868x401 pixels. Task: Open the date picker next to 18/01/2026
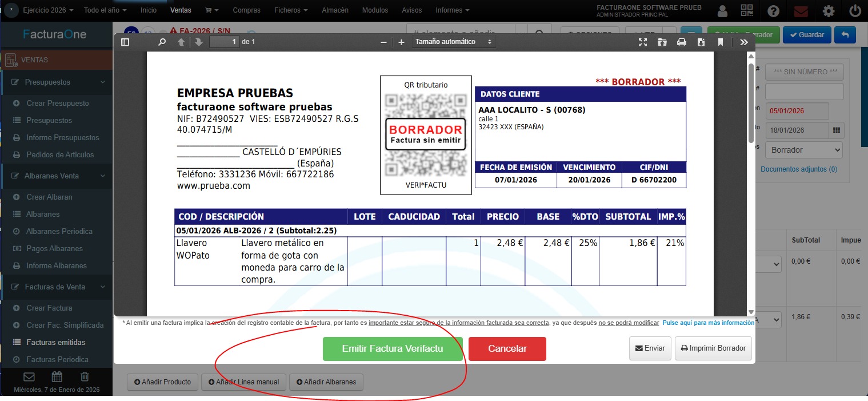[836, 130]
